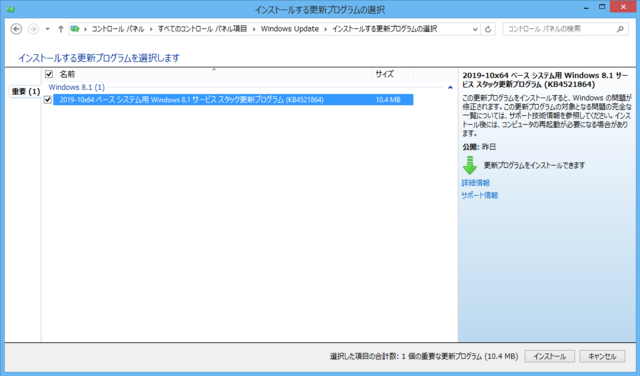Click the 公開: 昨日 published date text
The height and width of the screenshot is (376, 640).
click(479, 147)
